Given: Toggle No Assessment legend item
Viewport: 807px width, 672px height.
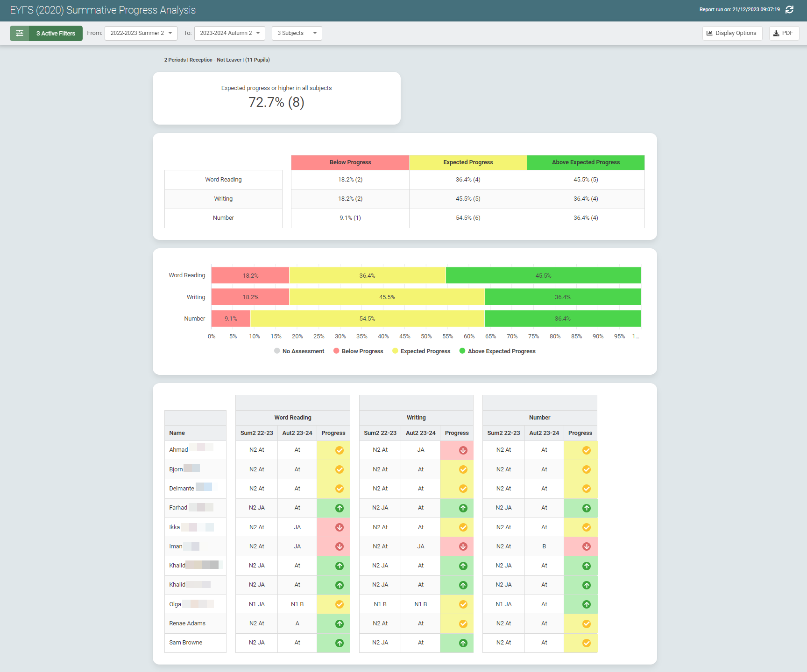Looking at the screenshot, I should click(299, 351).
